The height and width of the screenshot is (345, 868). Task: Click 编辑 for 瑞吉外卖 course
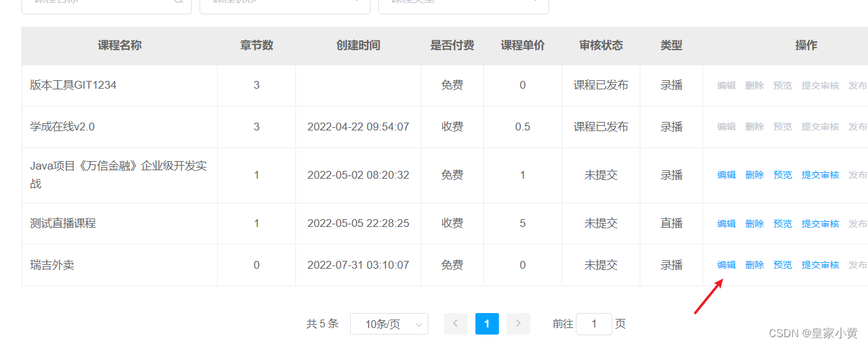click(726, 265)
